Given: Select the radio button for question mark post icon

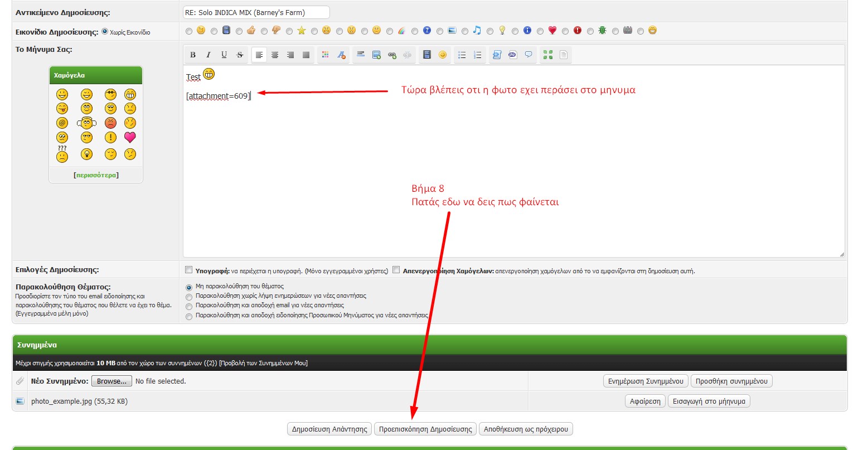Looking at the screenshot, I should pos(415,31).
